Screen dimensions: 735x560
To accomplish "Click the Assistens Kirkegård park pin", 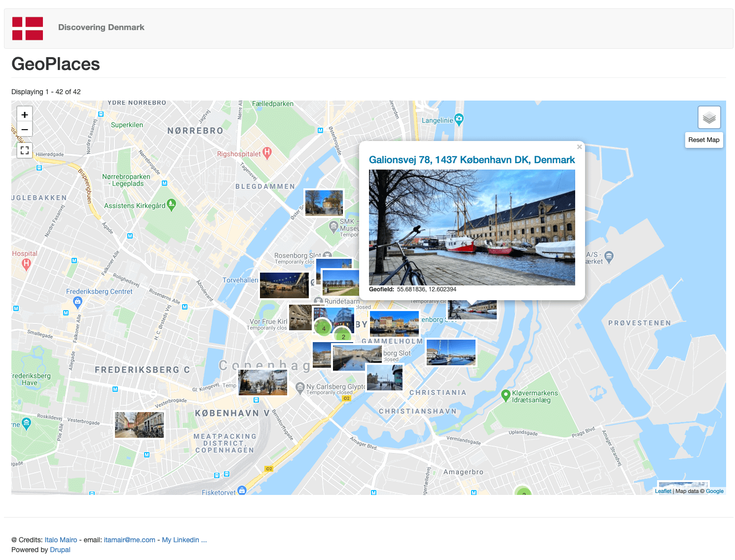I will pyautogui.click(x=171, y=205).
